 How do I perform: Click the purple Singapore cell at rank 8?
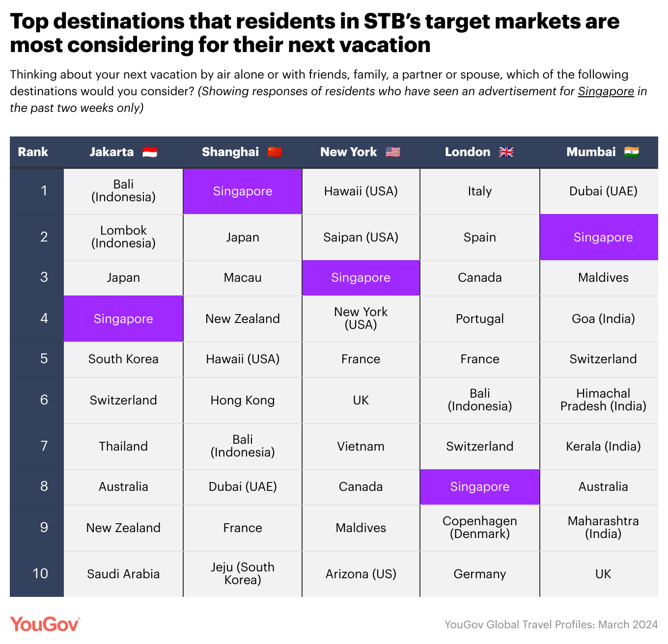[x=480, y=487]
